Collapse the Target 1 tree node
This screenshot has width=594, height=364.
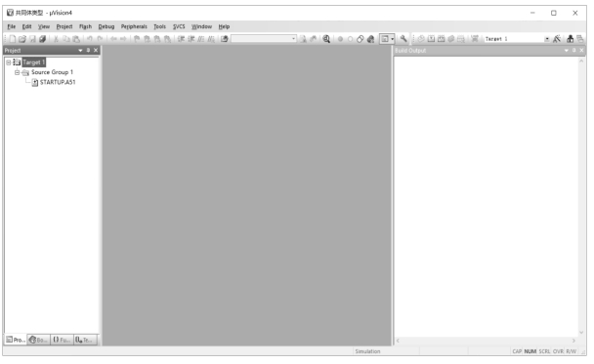(x=9, y=62)
